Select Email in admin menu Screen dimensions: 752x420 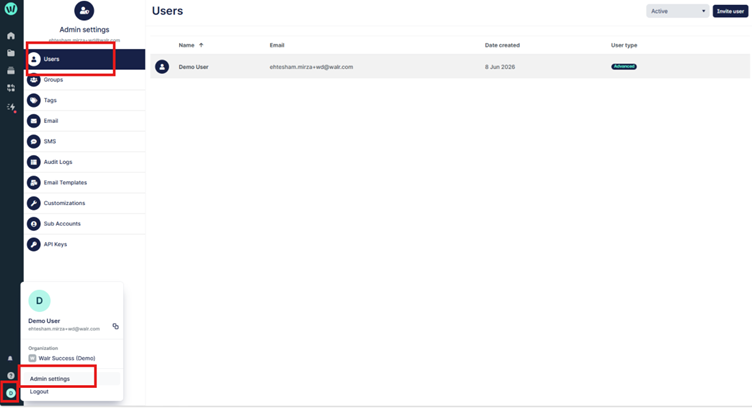click(85, 121)
